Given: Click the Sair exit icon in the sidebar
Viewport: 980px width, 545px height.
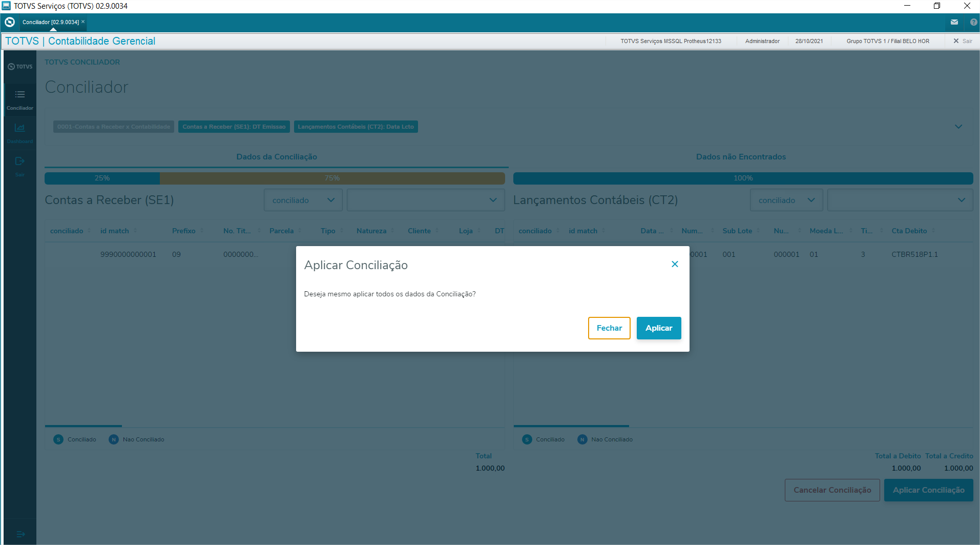Looking at the screenshot, I should point(20,161).
